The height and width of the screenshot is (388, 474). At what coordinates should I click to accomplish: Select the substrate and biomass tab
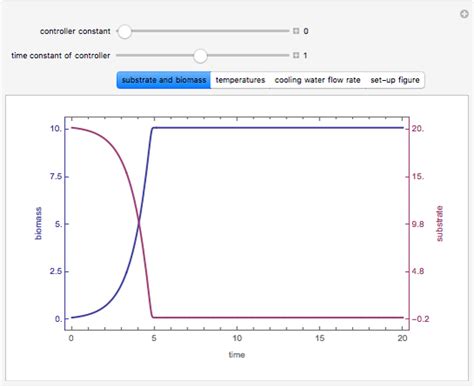tap(164, 80)
